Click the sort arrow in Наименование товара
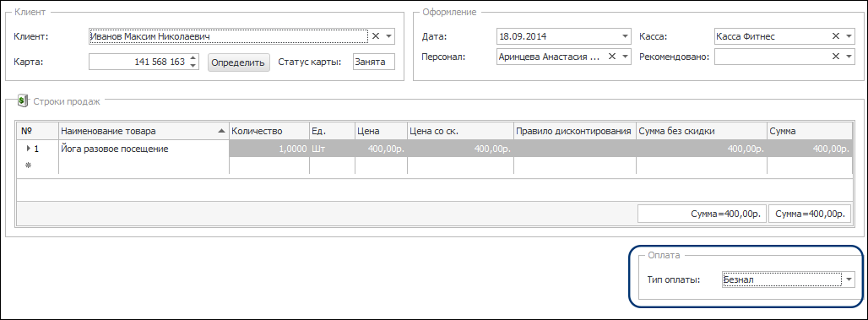 click(221, 131)
